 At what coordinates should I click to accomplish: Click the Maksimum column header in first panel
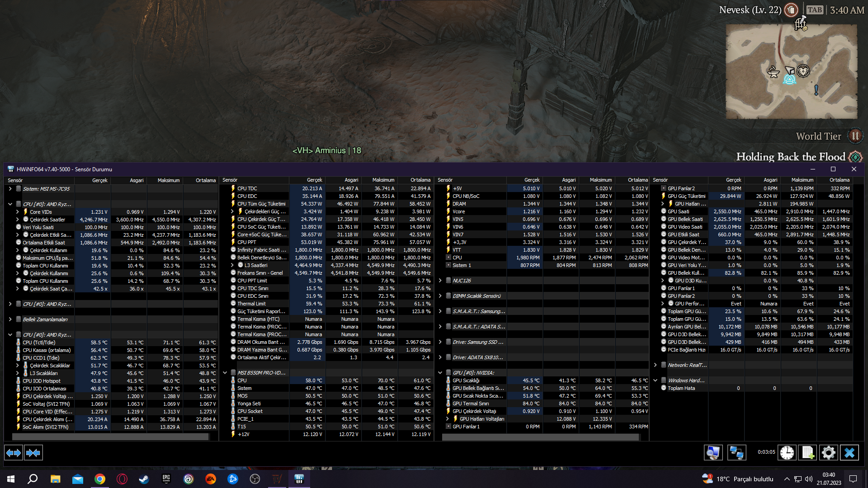[168, 180]
